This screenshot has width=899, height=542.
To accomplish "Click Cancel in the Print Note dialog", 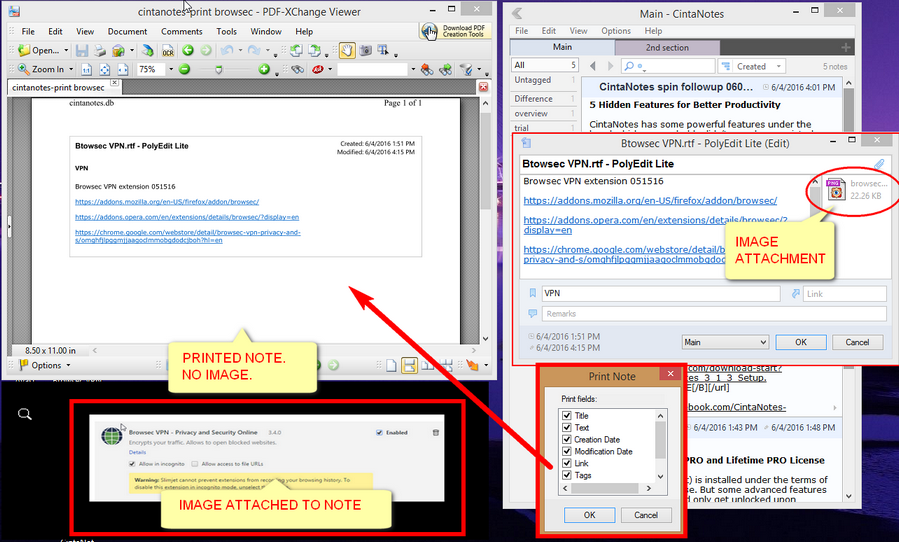I will tap(646, 515).
